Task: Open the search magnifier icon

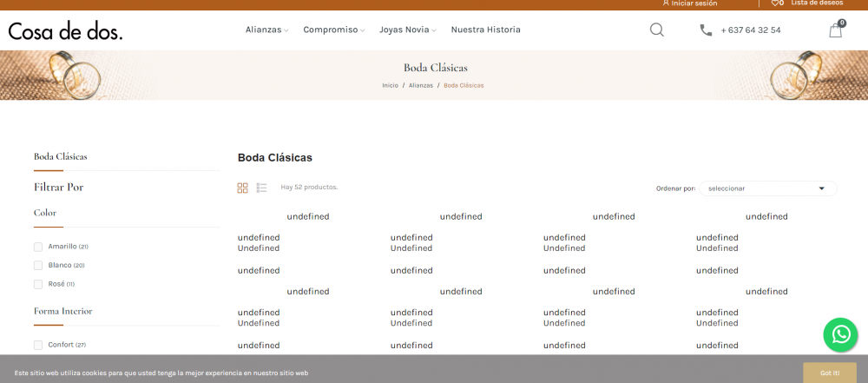Action: [x=656, y=30]
